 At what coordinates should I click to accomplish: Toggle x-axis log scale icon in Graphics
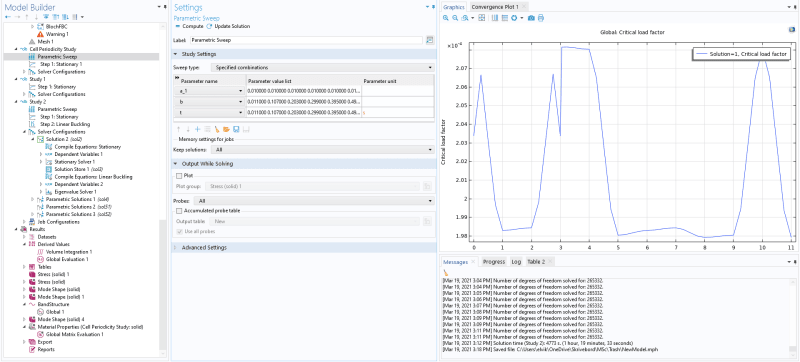[x=495, y=18]
